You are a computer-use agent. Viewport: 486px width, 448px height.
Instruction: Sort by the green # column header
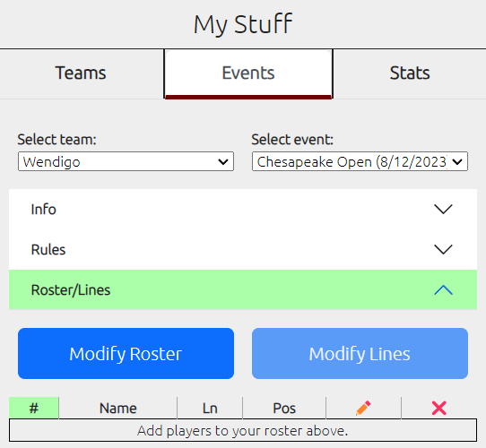point(34,408)
